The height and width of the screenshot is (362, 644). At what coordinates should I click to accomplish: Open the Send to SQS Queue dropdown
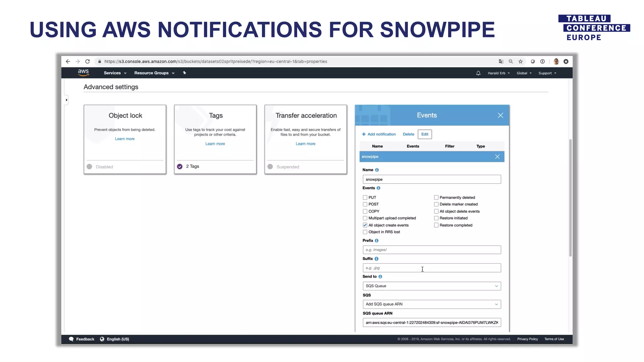click(432, 286)
